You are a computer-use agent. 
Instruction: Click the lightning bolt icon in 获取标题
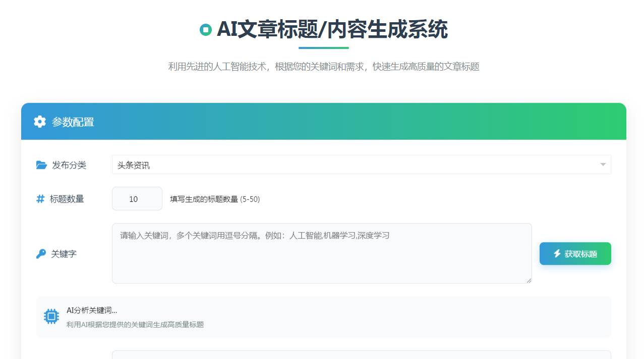tap(557, 253)
